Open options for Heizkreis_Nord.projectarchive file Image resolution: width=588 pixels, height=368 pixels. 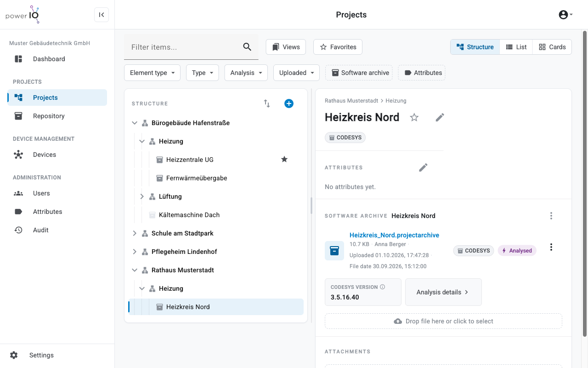551,247
